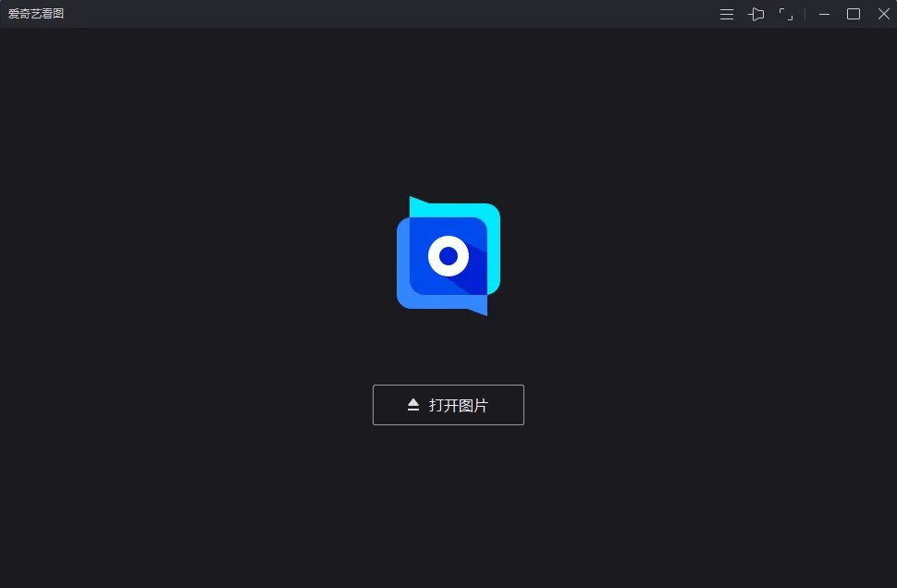Click the 打开图片 button
This screenshot has width=897, height=588.
(x=448, y=405)
